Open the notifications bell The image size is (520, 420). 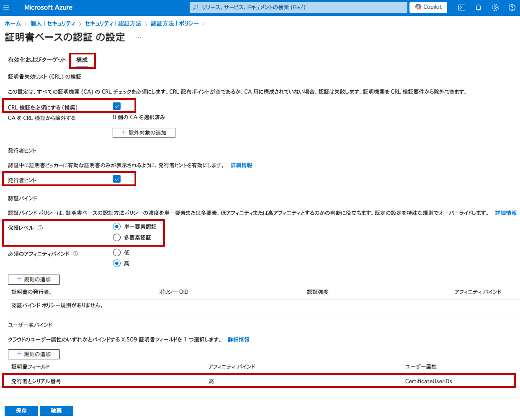coord(478,7)
